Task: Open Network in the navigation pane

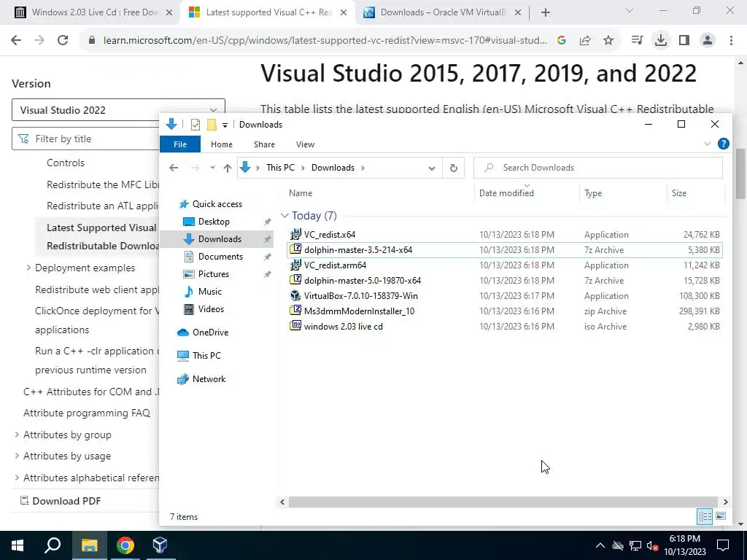Action: pyautogui.click(x=209, y=379)
